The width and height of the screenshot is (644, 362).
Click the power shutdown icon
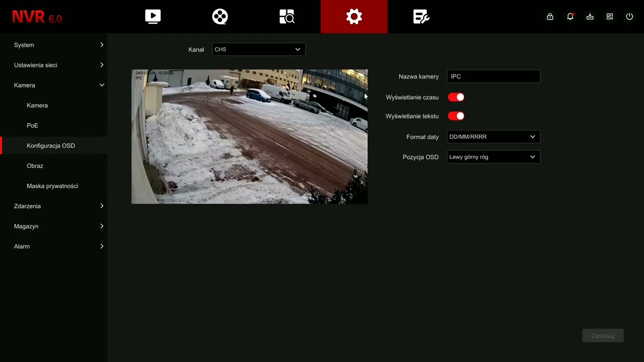tap(629, 17)
